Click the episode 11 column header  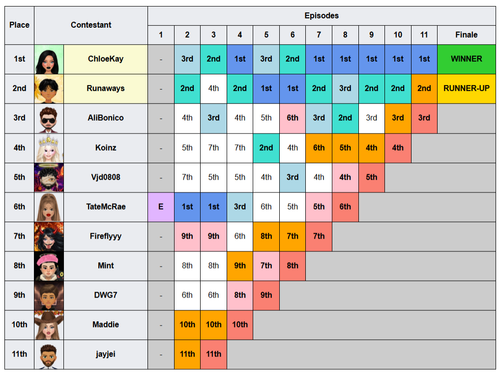(x=424, y=35)
